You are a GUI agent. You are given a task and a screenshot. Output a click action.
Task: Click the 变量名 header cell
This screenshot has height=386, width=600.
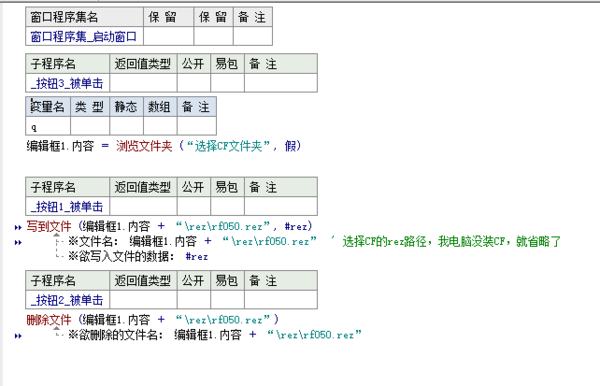click(48, 107)
